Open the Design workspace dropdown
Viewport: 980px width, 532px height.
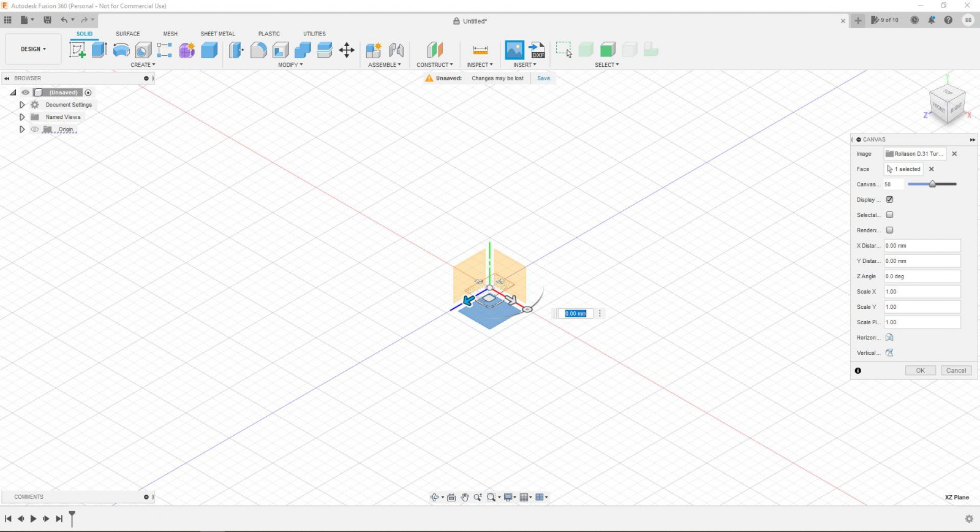pos(33,49)
